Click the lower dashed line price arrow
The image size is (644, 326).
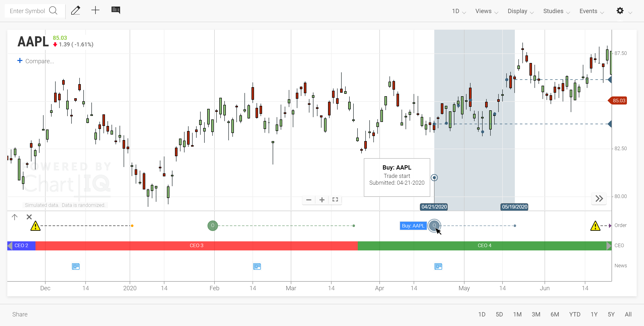610,124
